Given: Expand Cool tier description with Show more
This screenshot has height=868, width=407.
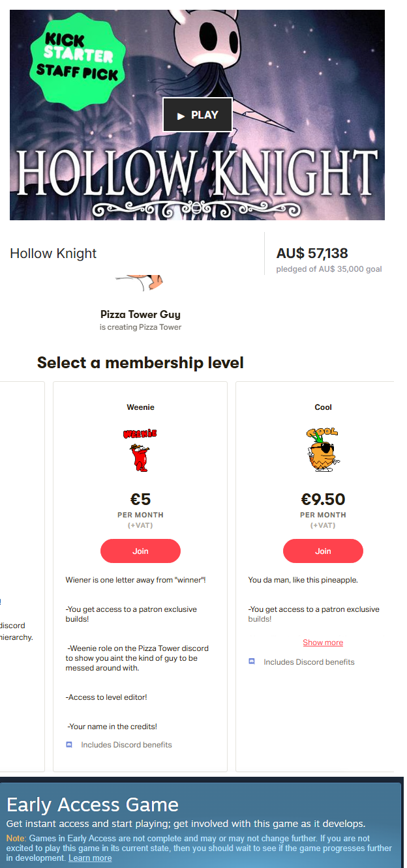Looking at the screenshot, I should pos(323,643).
